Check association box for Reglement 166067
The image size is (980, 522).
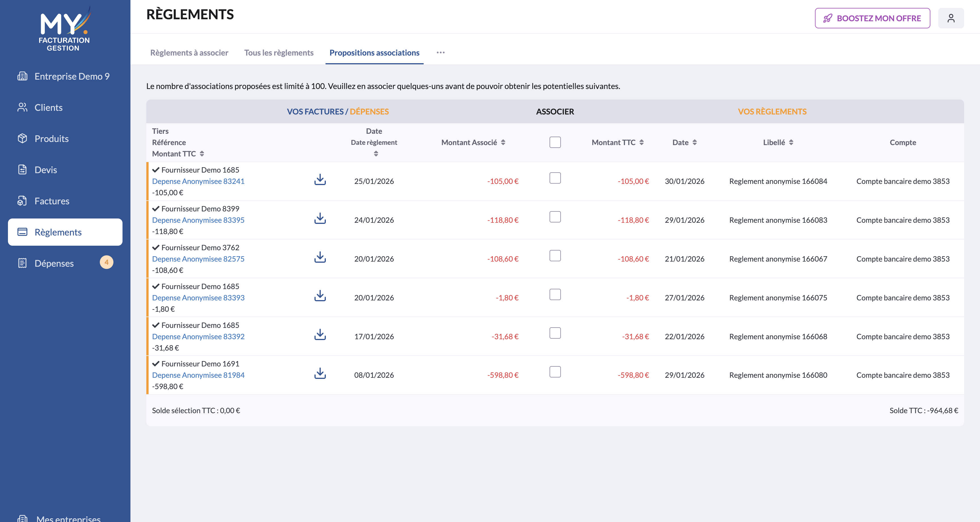coord(555,256)
